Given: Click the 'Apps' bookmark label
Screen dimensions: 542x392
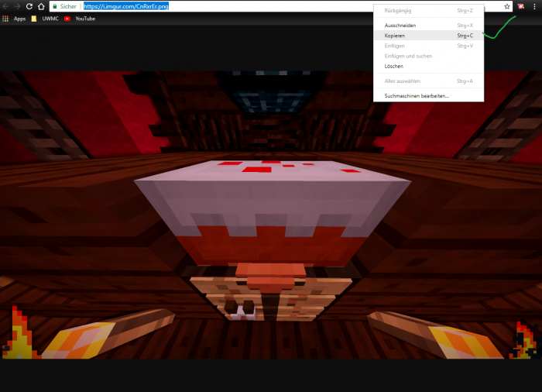Looking at the screenshot, I should 19,19.
